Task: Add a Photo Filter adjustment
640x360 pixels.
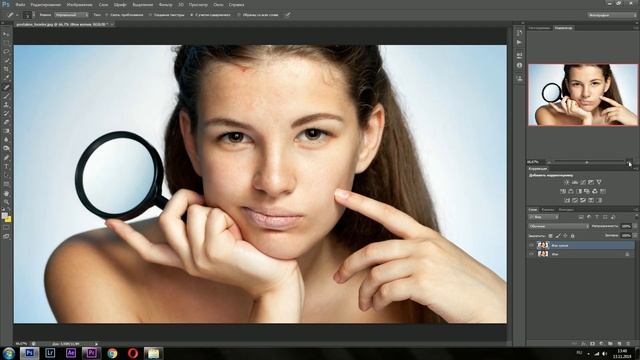Action: tap(587, 191)
